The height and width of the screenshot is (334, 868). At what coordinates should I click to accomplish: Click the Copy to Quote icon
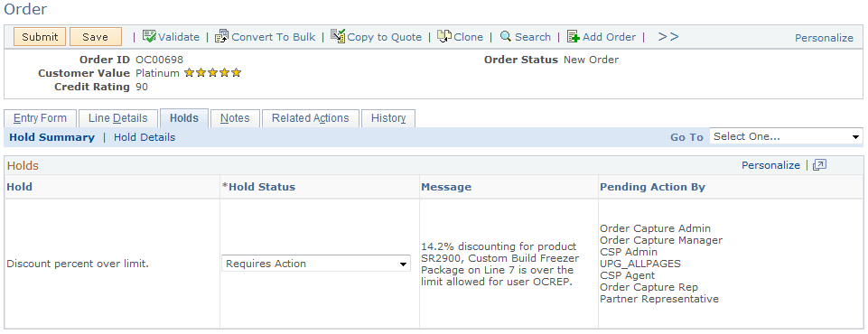point(338,36)
